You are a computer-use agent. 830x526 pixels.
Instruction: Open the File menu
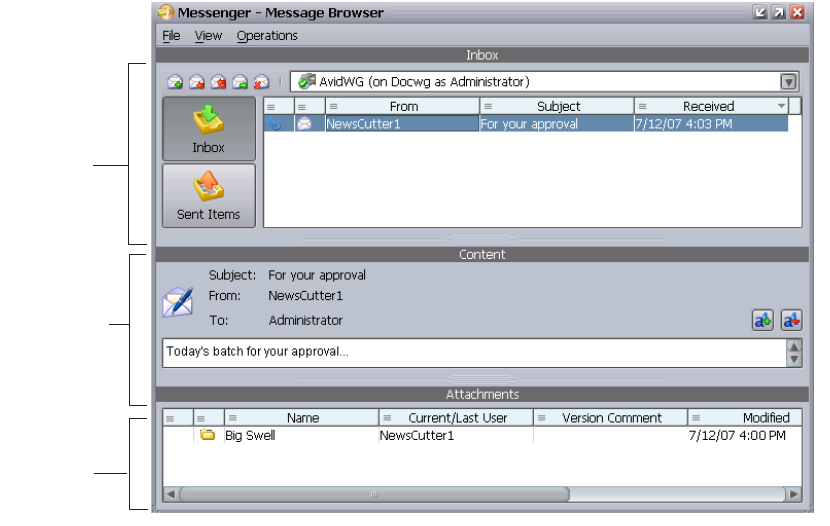(x=171, y=35)
